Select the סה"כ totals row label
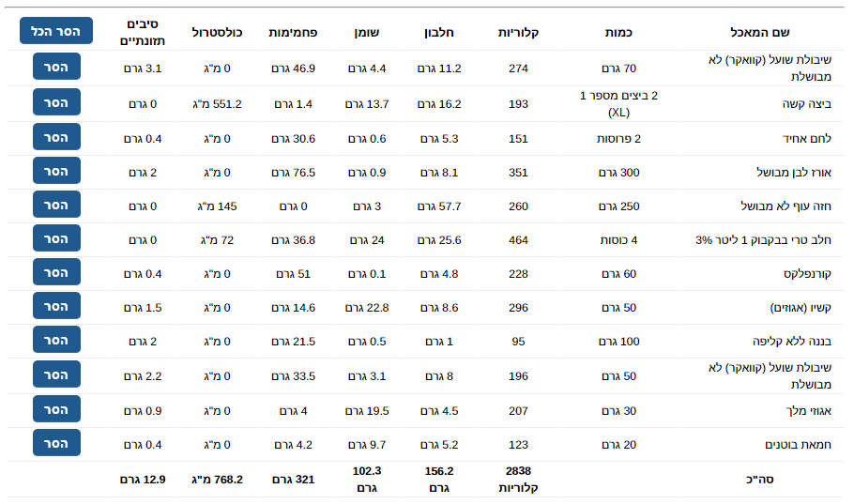The width and height of the screenshot is (854, 504). point(760,480)
